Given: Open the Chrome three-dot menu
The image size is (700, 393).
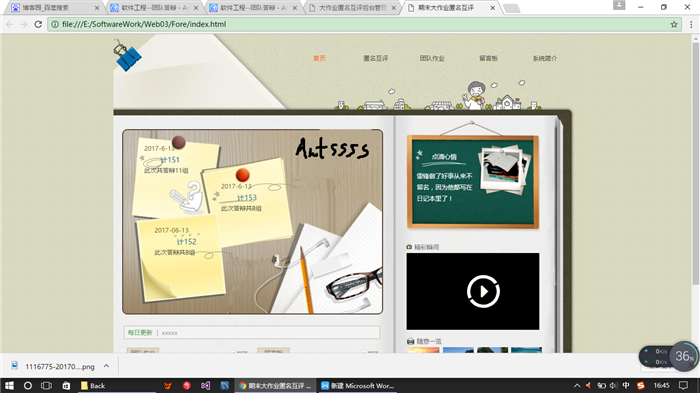Looking at the screenshot, I should click(691, 25).
